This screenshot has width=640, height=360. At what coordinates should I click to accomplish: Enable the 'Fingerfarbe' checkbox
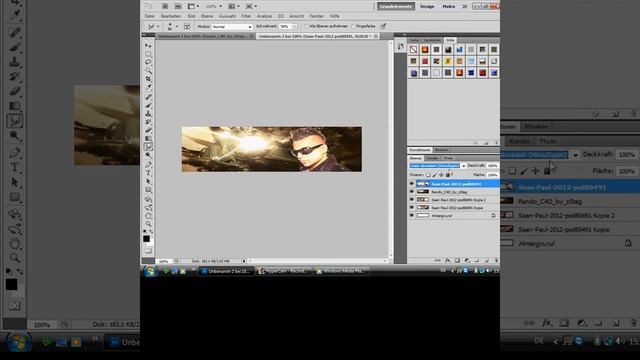(353, 26)
